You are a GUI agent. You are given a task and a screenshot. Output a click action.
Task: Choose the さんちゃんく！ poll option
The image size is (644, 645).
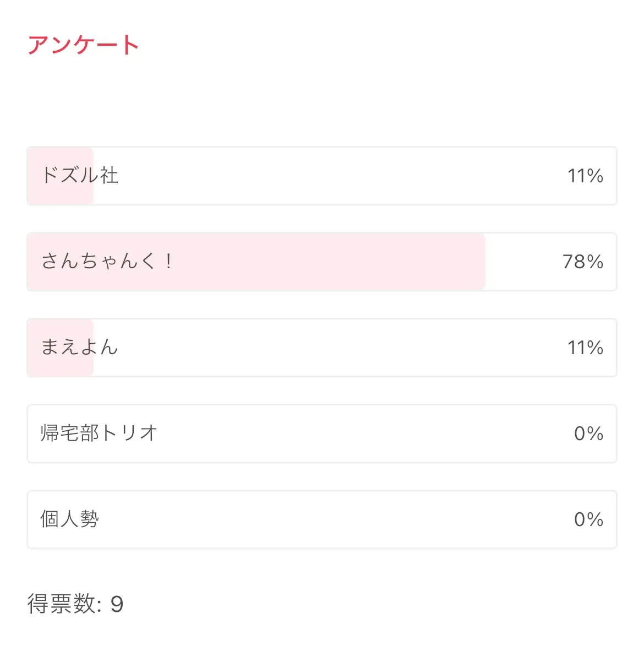tap(107, 261)
